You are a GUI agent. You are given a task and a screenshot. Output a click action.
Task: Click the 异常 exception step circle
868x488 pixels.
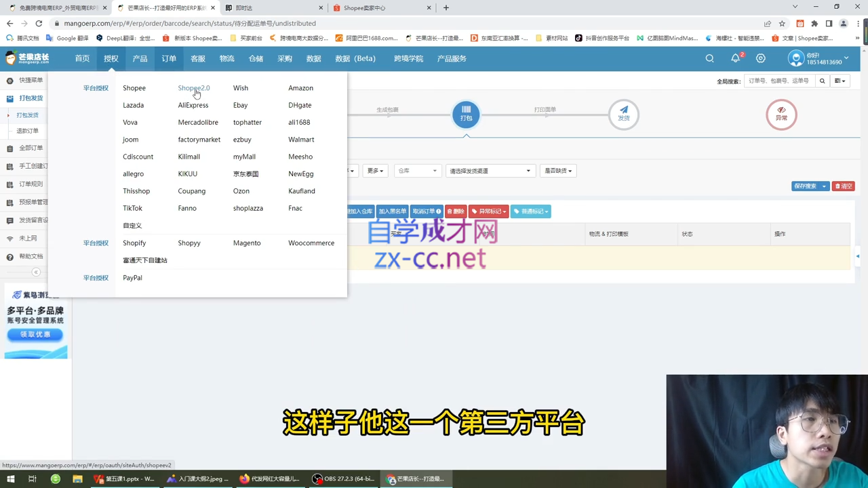click(781, 114)
